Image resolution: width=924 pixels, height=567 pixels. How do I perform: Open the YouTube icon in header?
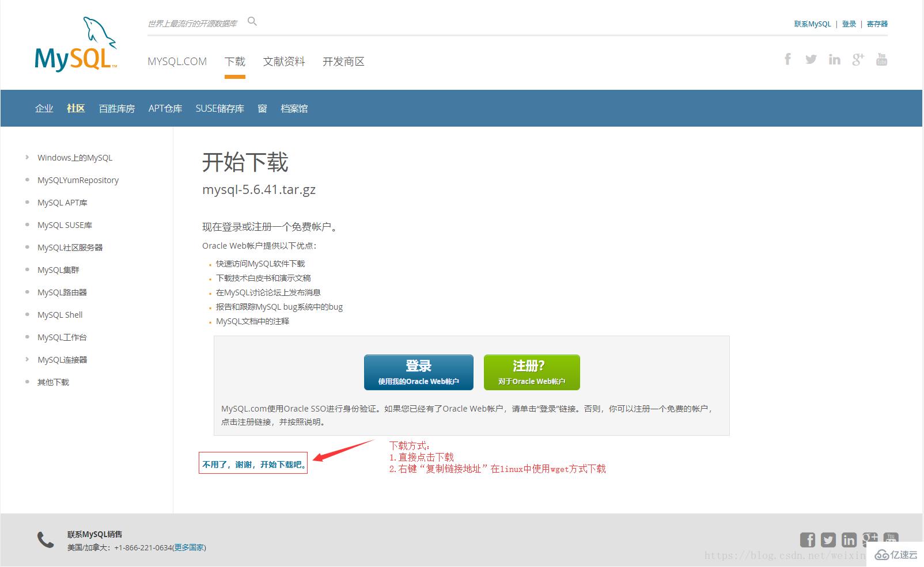pos(881,59)
